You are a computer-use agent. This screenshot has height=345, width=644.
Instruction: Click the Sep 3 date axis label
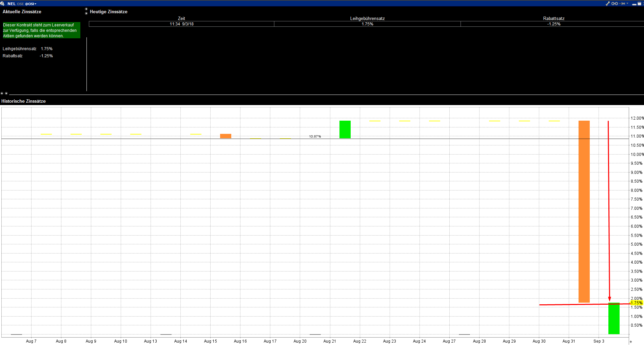599,341
